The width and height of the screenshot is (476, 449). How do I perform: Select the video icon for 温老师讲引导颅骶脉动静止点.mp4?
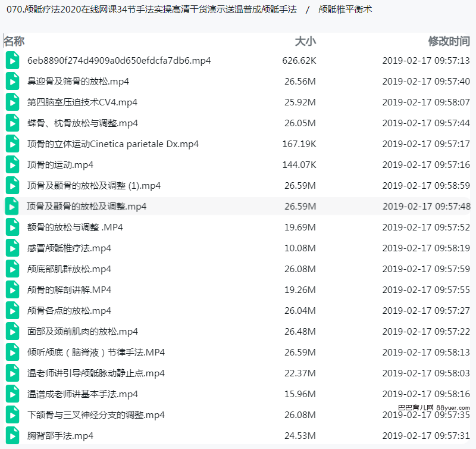(x=12, y=373)
